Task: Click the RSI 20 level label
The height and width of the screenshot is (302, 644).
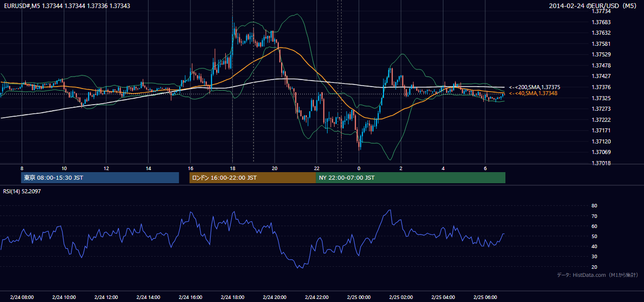Action: 594,267
